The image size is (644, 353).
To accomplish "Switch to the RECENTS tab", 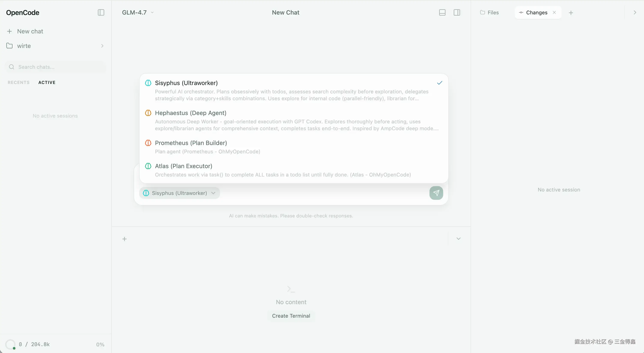I will [x=18, y=82].
